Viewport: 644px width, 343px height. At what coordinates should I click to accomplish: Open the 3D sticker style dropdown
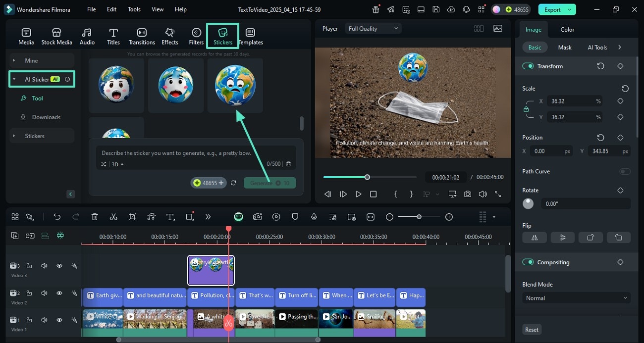(117, 164)
